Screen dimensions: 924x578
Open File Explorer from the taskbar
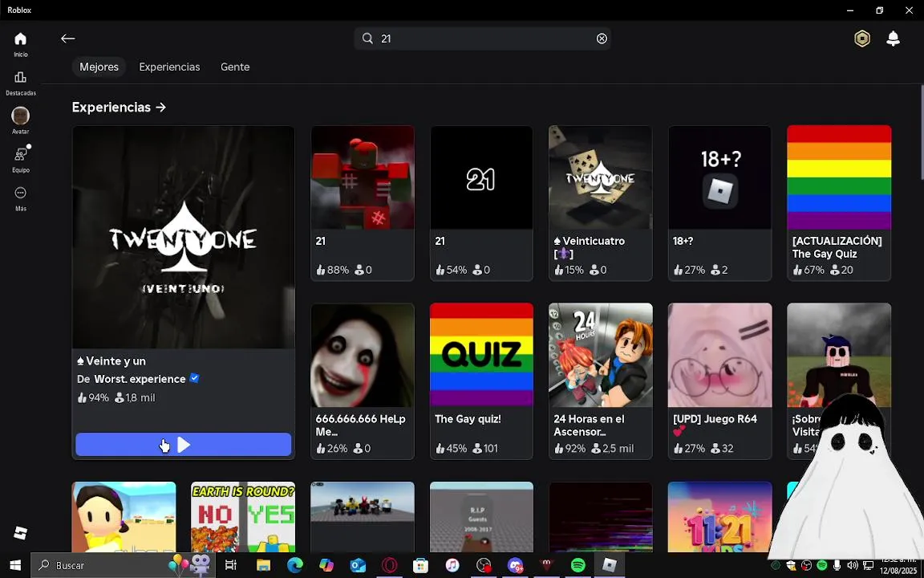(x=263, y=565)
